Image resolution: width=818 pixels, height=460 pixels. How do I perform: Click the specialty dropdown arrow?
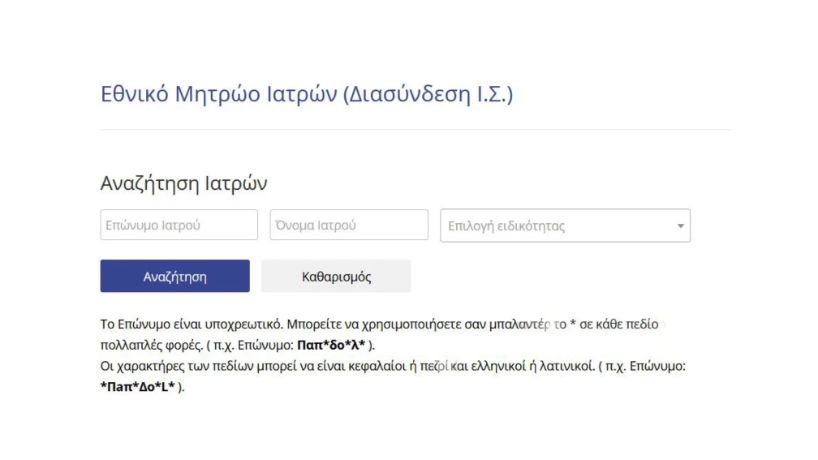pos(681,226)
